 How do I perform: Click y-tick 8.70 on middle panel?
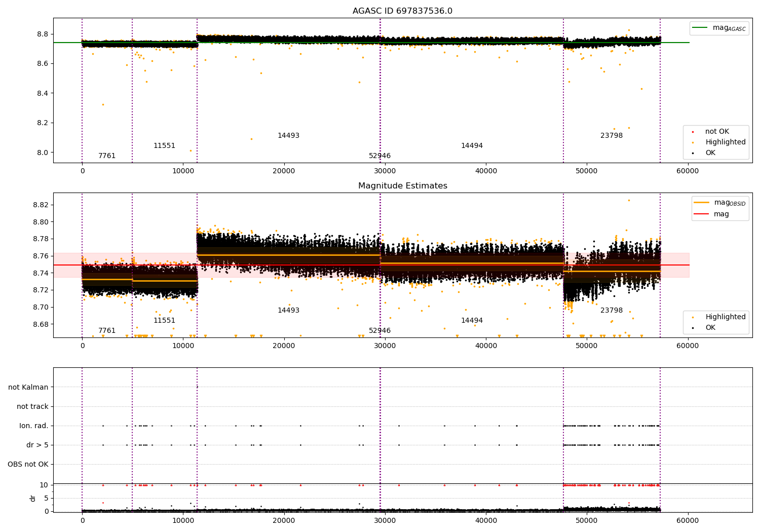pos(41,308)
